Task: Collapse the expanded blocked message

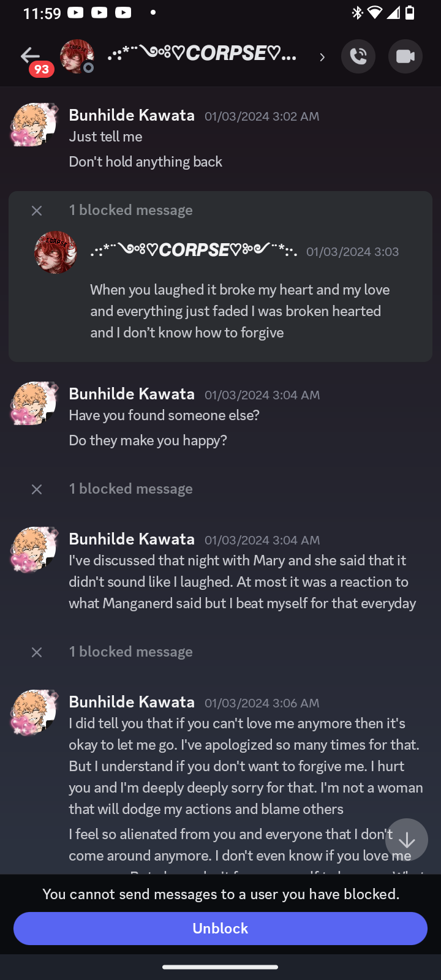Action: 37,211
